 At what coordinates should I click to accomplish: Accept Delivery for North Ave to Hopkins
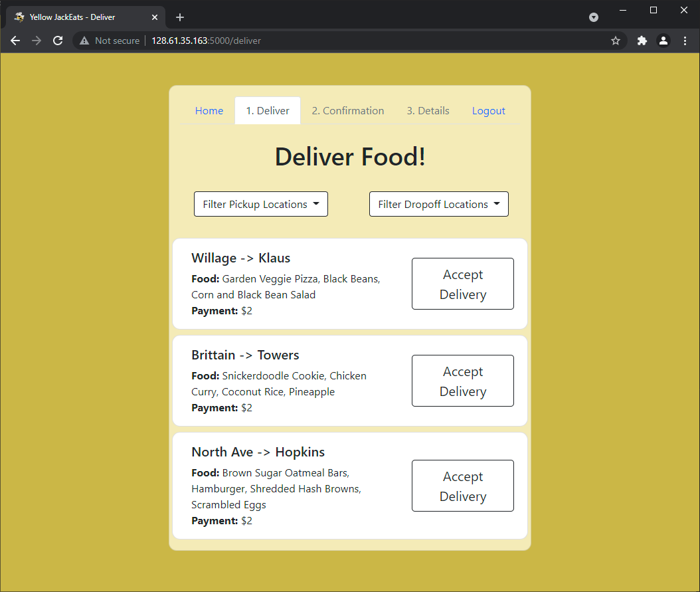click(462, 486)
